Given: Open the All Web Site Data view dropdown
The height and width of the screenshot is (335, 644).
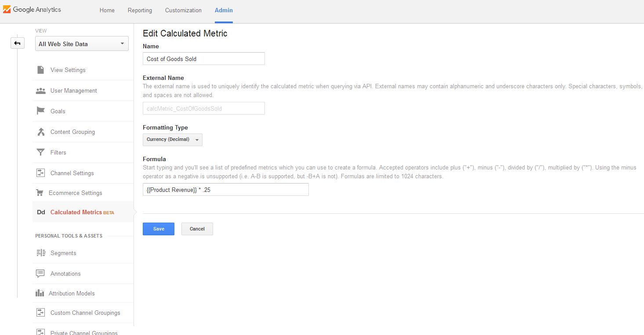Looking at the screenshot, I should pyautogui.click(x=82, y=44).
